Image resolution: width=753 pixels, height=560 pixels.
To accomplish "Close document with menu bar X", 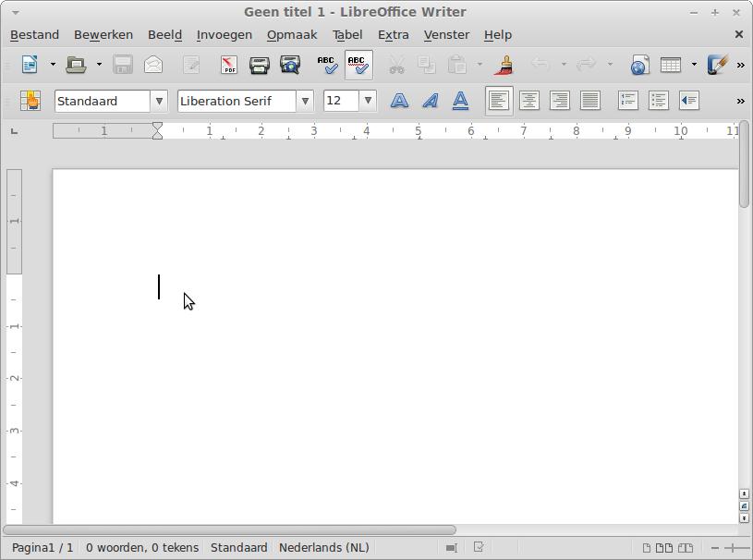I will tap(739, 34).
